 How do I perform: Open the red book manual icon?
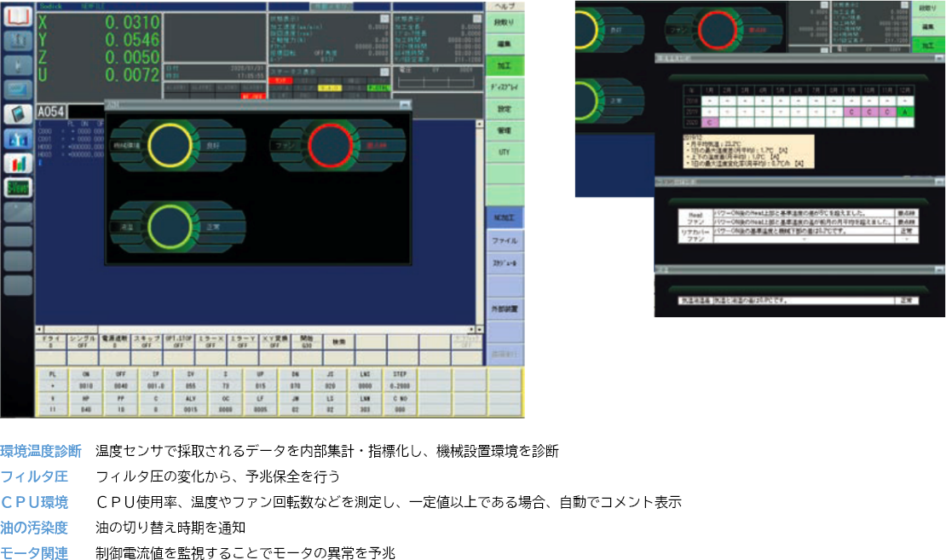(x=18, y=15)
